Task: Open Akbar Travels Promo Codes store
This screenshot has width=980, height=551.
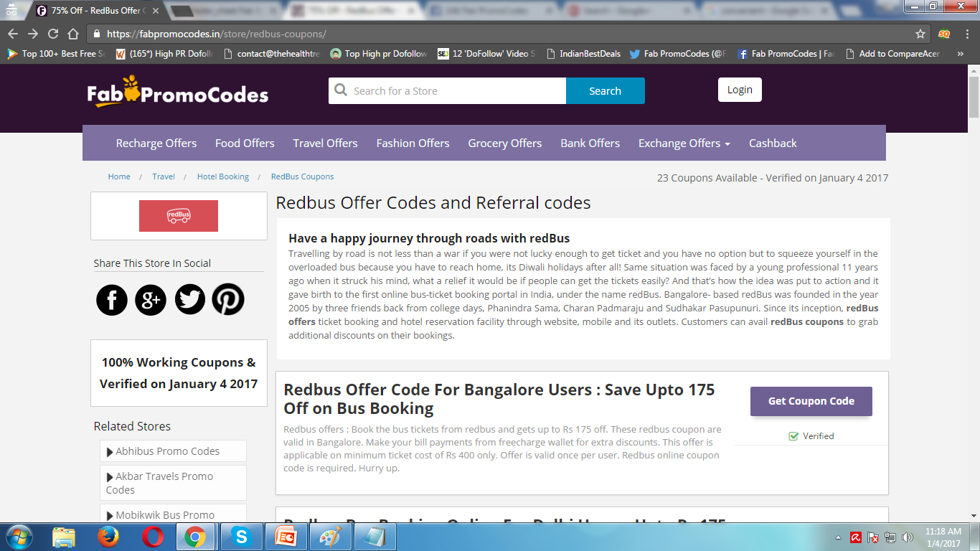Action: click(x=173, y=483)
